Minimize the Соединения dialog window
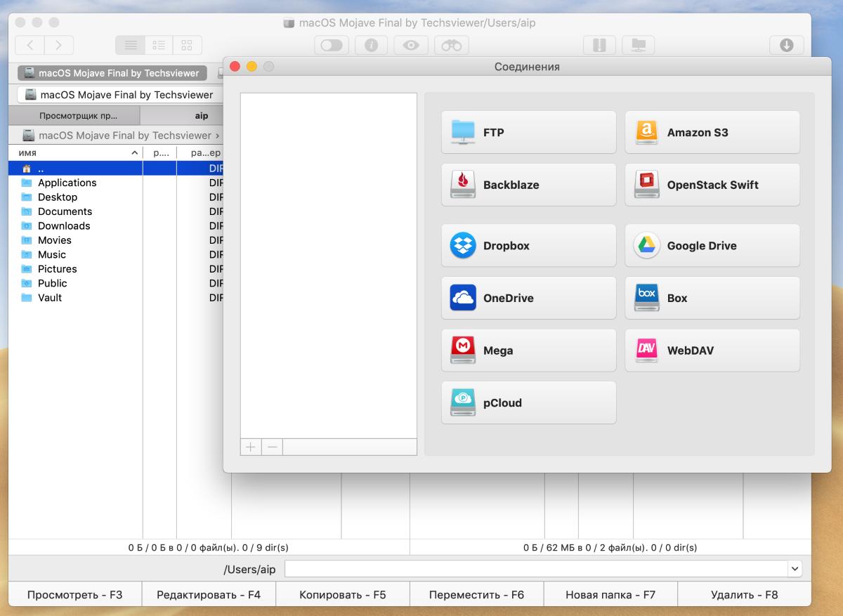 pos(251,67)
